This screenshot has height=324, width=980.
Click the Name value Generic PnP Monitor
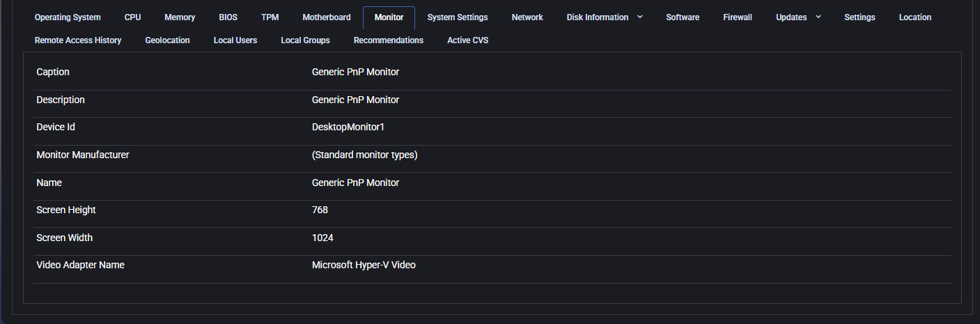coord(355,183)
